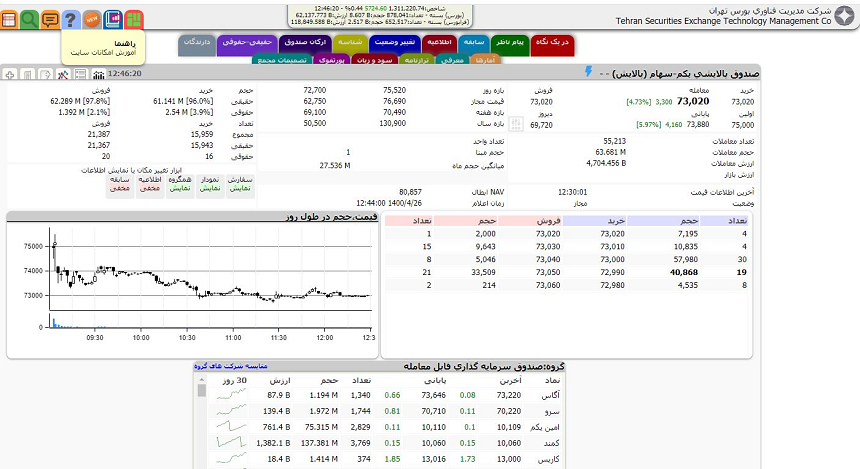Click the blue lightning bolt icon

[588, 74]
